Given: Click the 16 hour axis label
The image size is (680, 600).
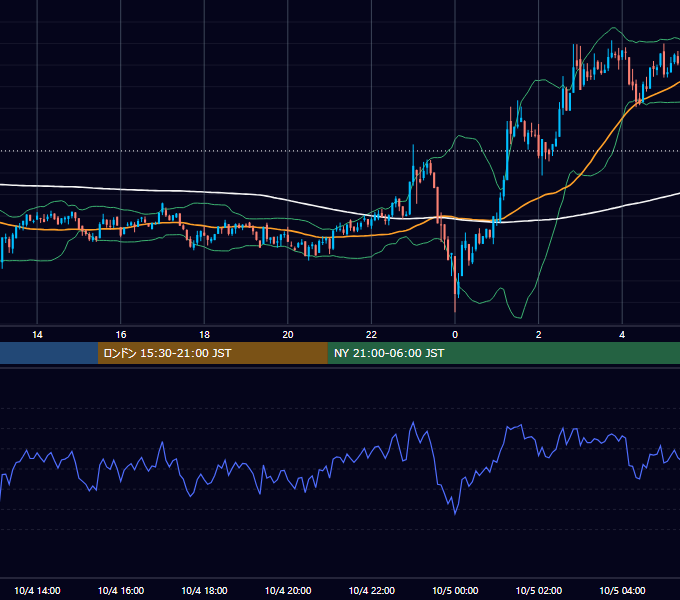Looking at the screenshot, I should pos(121,335).
